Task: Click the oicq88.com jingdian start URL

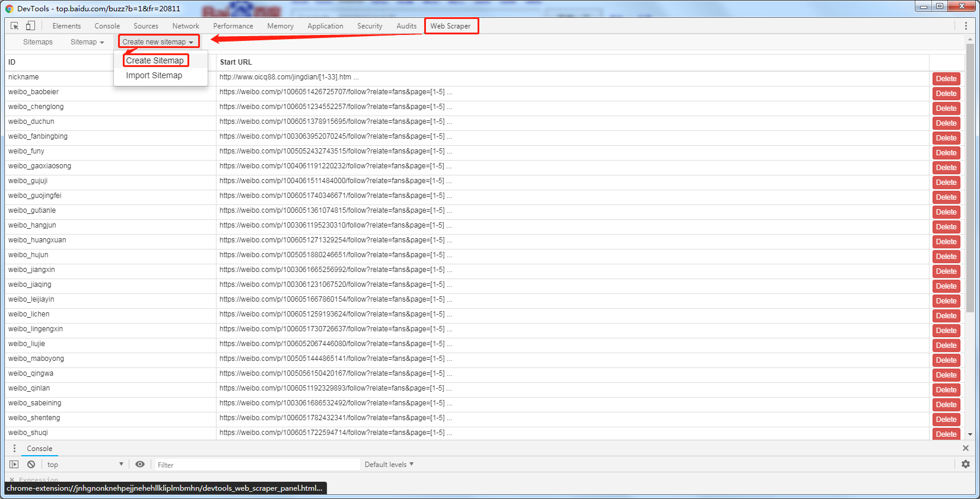Action: (289, 77)
